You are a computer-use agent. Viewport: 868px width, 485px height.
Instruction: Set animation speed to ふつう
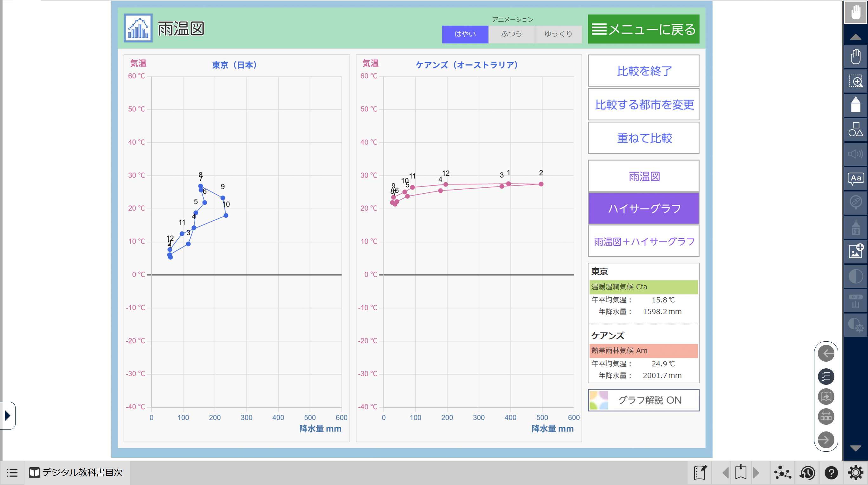(x=511, y=34)
